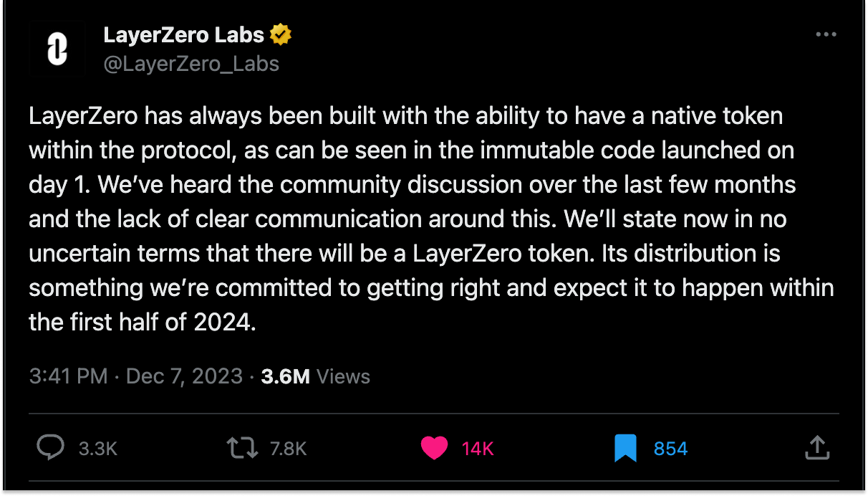Click the LayerZero Labs display name
The height and width of the screenshot is (496, 868).
coord(185,34)
